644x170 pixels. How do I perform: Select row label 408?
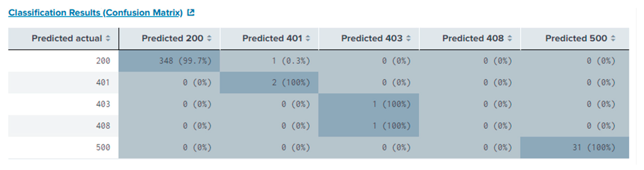click(x=103, y=126)
